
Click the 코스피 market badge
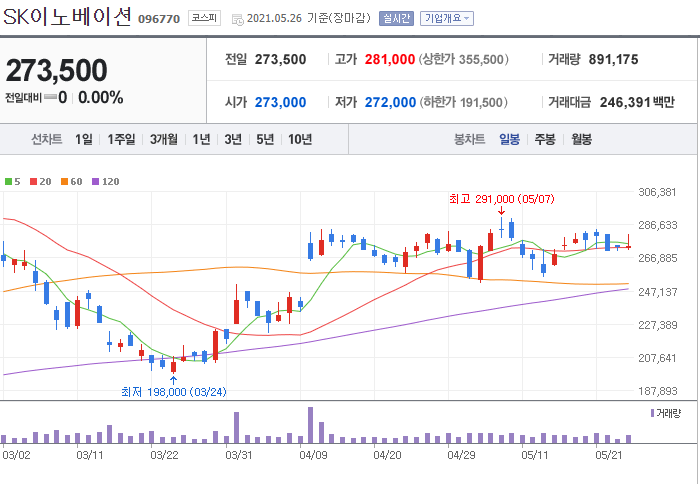(204, 18)
